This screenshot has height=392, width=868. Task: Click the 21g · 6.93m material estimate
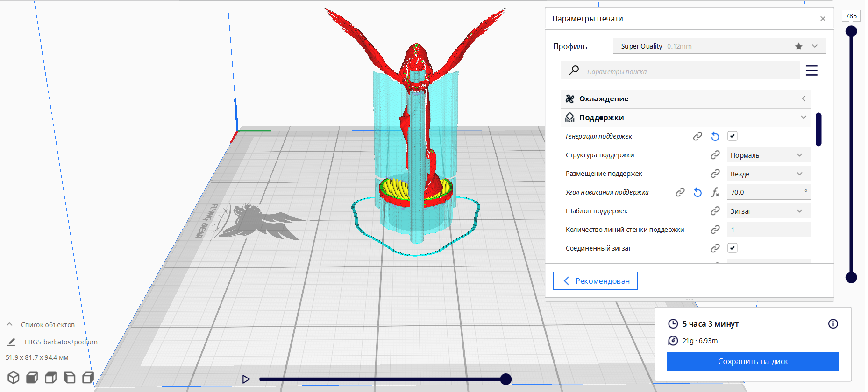point(700,341)
